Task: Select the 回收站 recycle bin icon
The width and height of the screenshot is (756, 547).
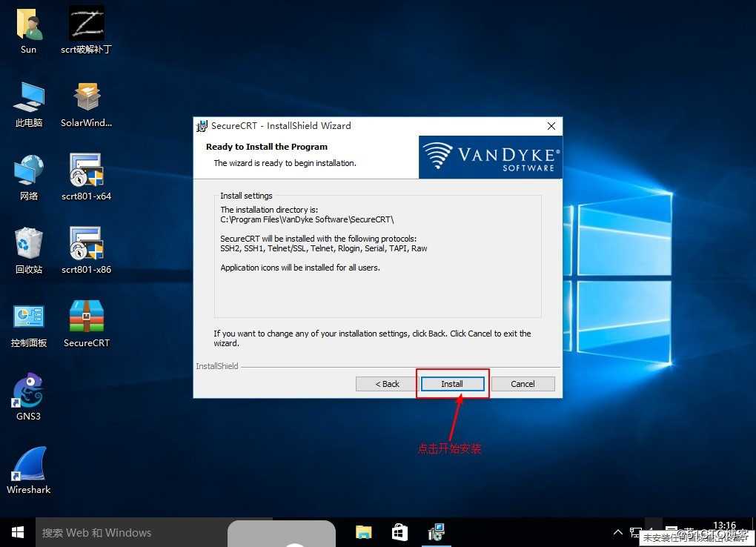Action: [28, 251]
